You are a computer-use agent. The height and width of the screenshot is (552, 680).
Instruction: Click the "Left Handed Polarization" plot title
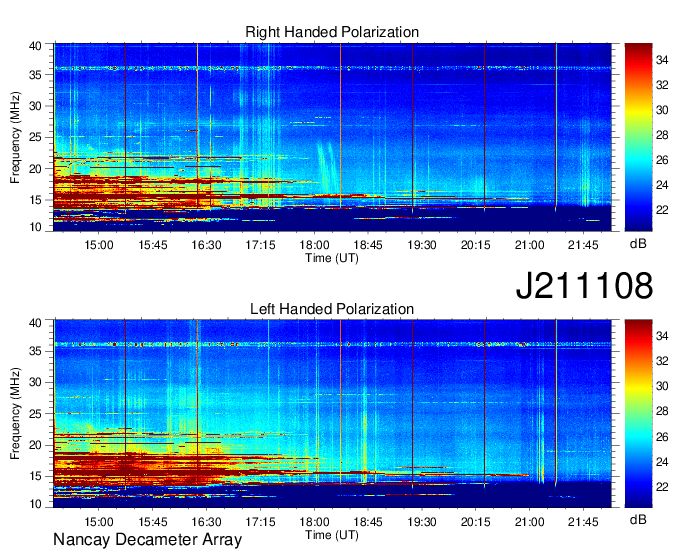[x=332, y=309]
